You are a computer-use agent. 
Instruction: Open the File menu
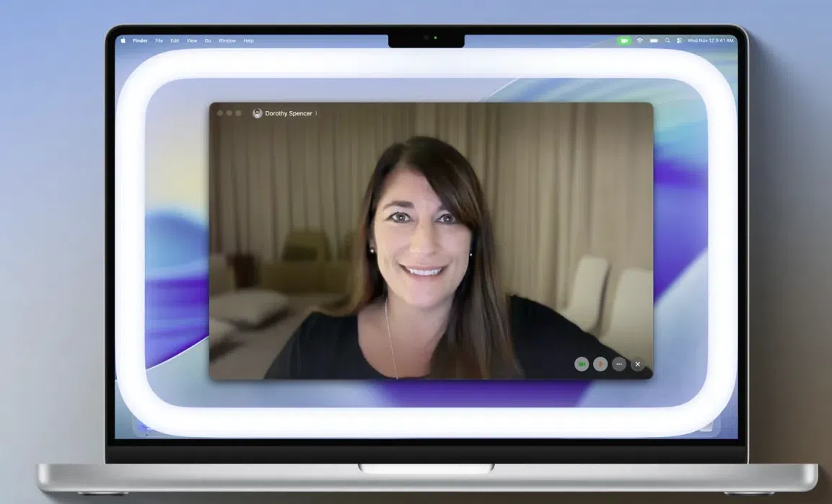tap(159, 40)
